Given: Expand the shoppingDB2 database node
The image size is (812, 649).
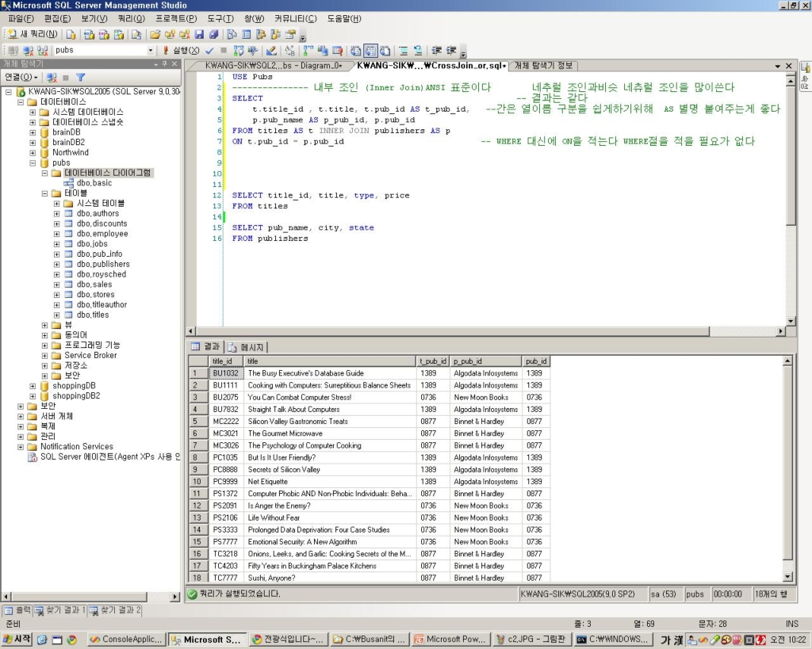Looking at the screenshot, I should 33,396.
